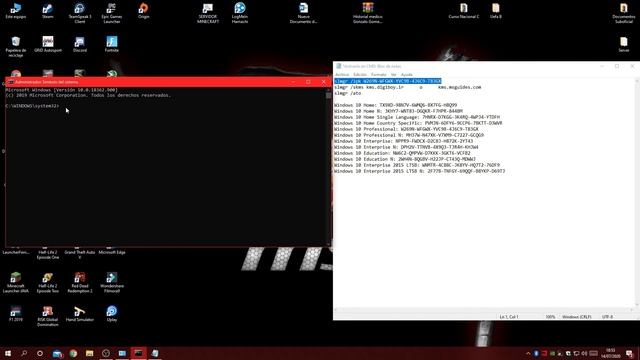Open the Archivo menu in Notepad
Screen dimensions: 640x360
tap(342, 75)
